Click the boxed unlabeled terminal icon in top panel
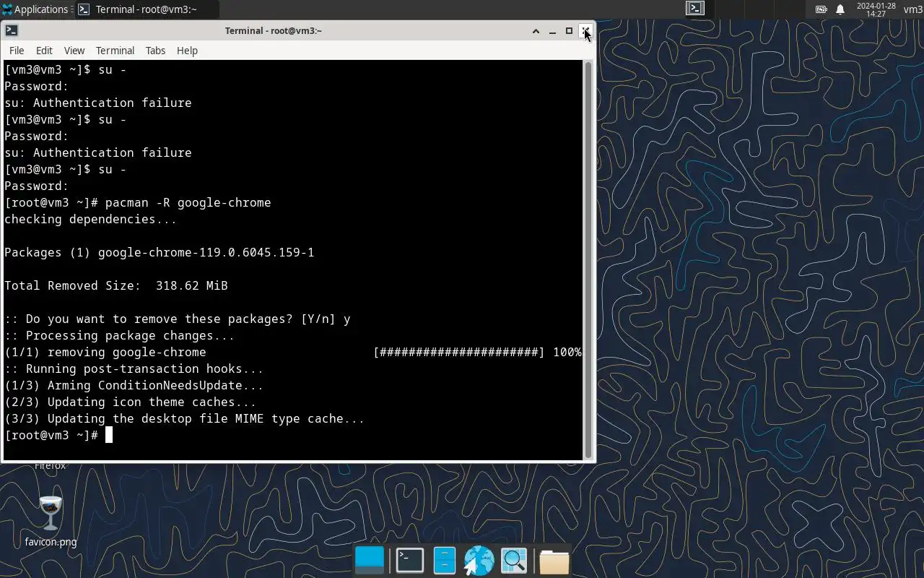Screen dimensions: 924x578 (695, 9)
